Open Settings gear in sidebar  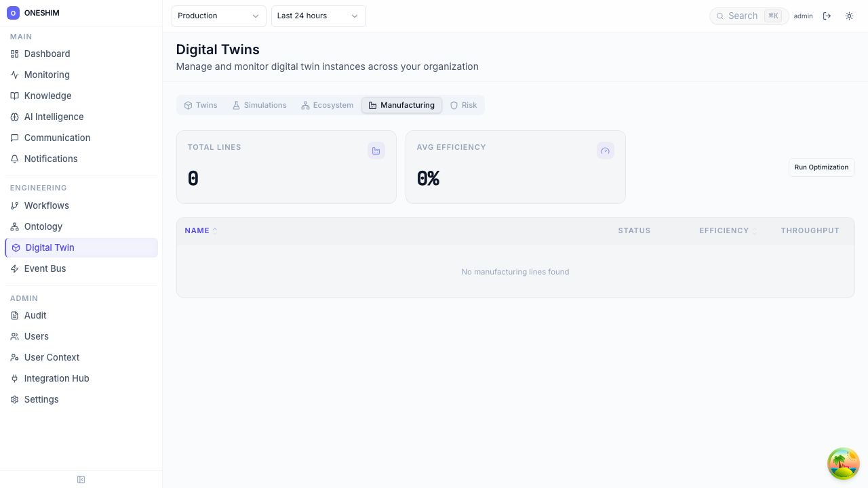41,399
